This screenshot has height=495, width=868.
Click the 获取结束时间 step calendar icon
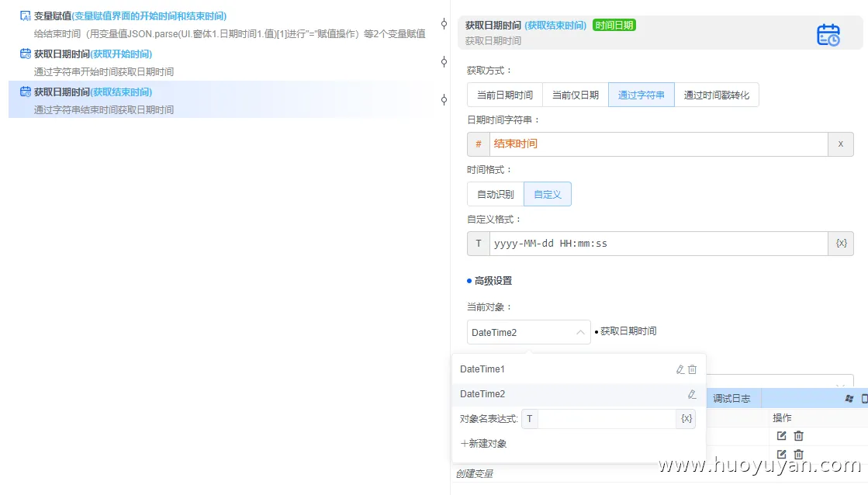click(26, 92)
